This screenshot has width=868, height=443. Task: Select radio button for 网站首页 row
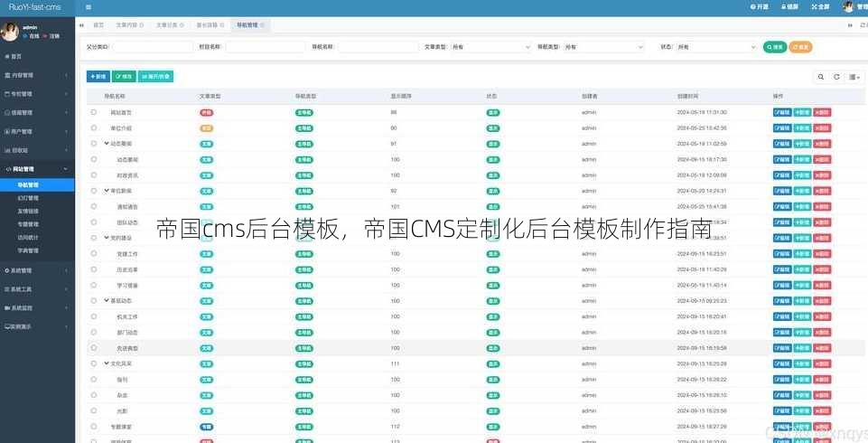[x=94, y=112]
